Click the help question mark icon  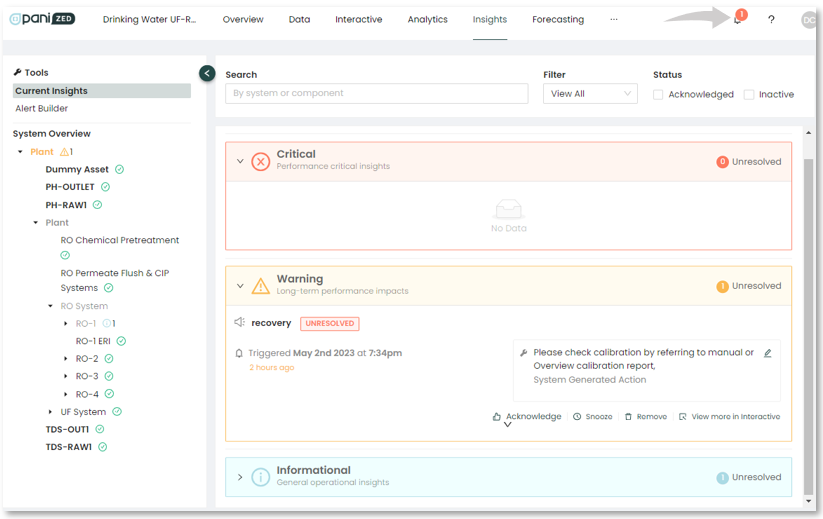771,20
